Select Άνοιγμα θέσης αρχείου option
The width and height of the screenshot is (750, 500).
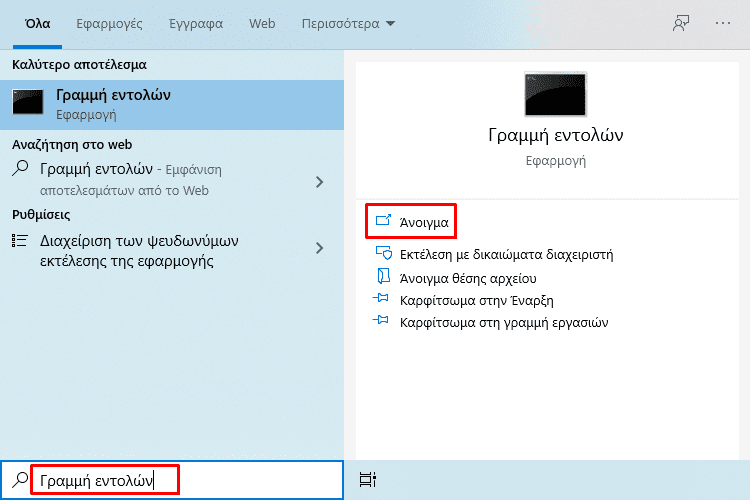[x=468, y=278]
